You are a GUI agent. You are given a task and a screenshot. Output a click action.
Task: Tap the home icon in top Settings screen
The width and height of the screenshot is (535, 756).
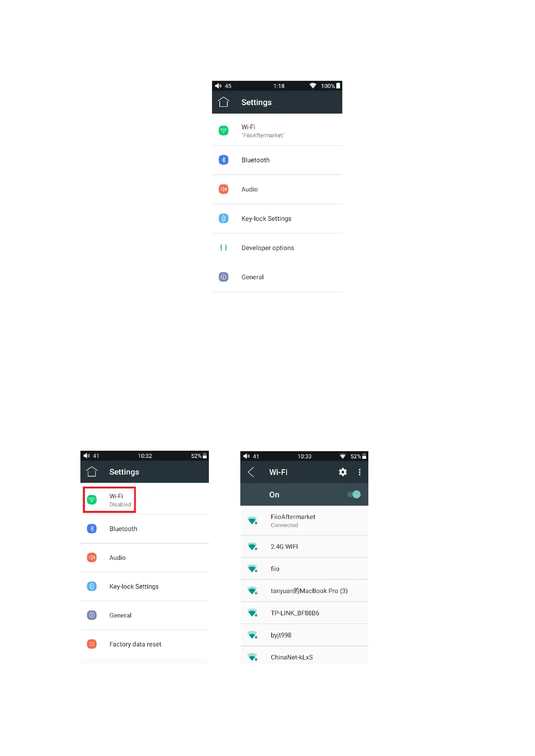224,102
